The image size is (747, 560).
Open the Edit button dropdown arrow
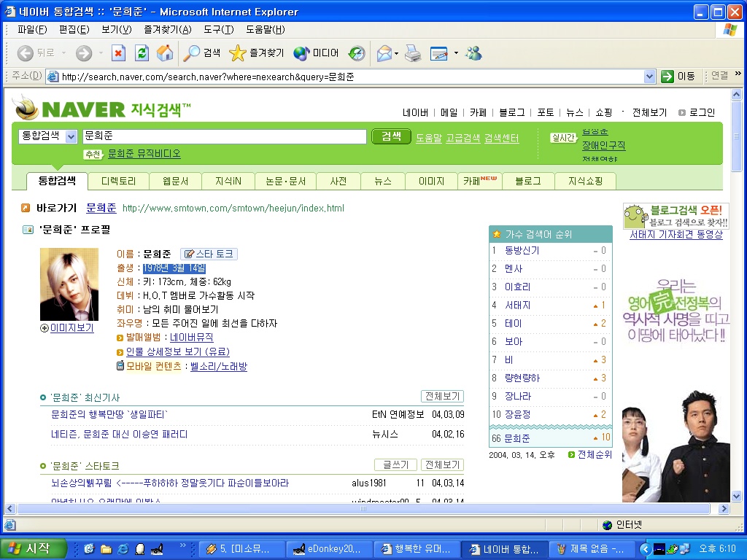click(x=456, y=52)
